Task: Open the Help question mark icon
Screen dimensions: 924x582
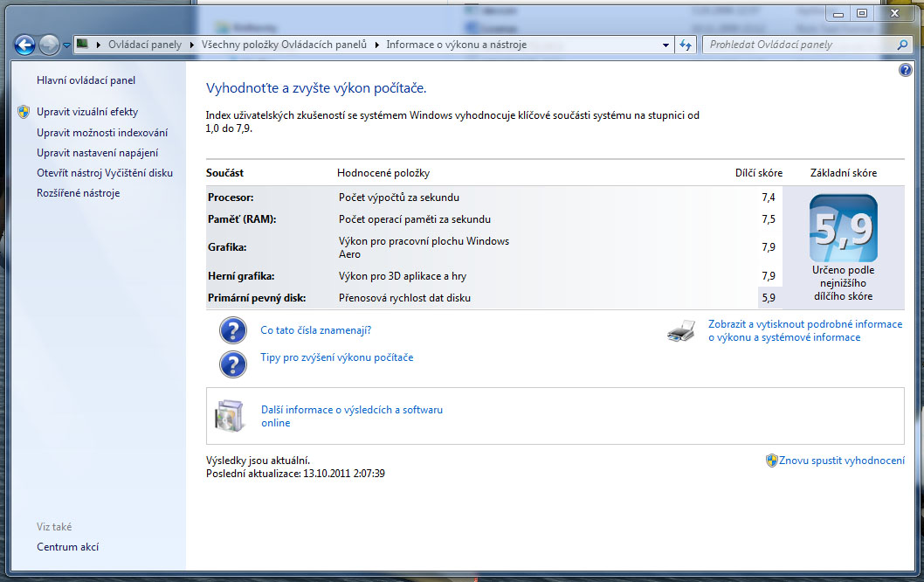Action: tap(905, 71)
